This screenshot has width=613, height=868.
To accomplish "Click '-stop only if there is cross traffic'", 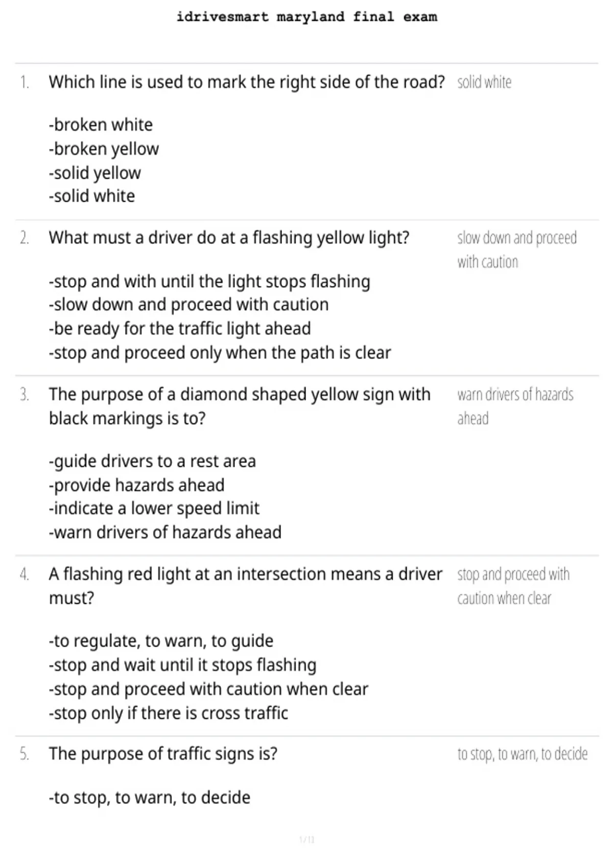I will (168, 713).
